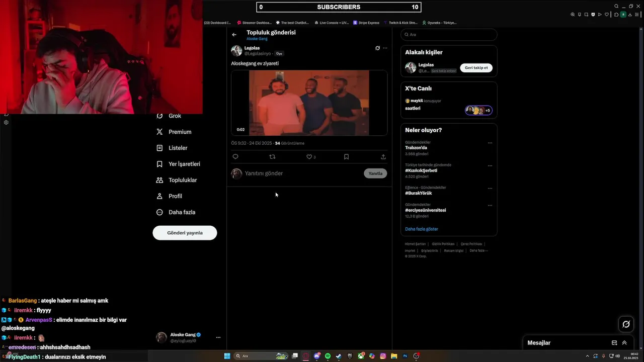Open Steam from the taskbar
The height and width of the screenshot is (362, 644).
tap(339, 356)
